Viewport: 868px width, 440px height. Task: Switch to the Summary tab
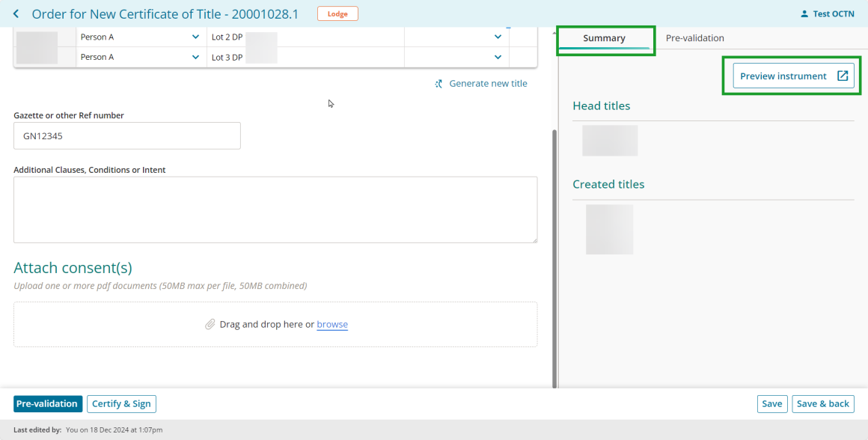point(604,38)
